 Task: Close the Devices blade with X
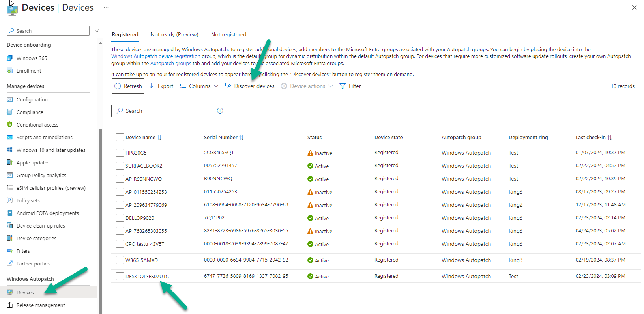click(635, 7)
